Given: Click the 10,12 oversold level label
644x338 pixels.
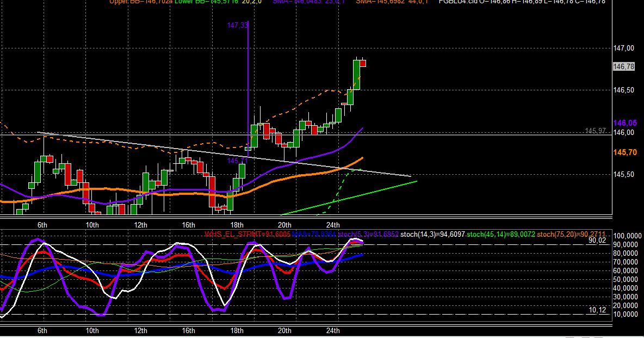Looking at the screenshot, I should tap(597, 310).
